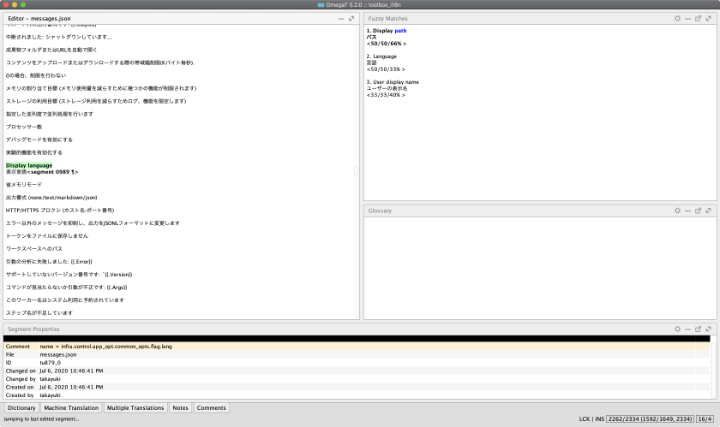Maximize the Glossary pane
The image size is (720, 427).
point(708,211)
